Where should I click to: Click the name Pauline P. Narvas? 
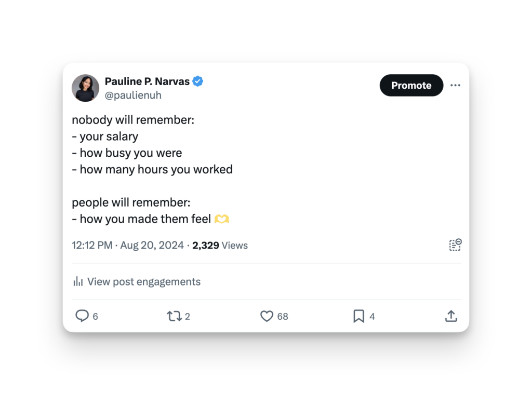pyautogui.click(x=147, y=81)
